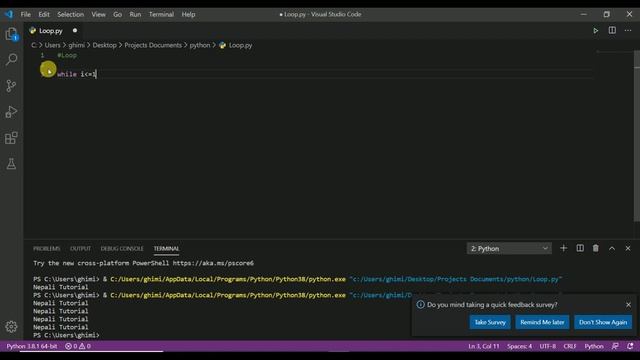Image resolution: width=640 pixels, height=360 pixels.
Task: Open the File menu
Action: pos(26,14)
